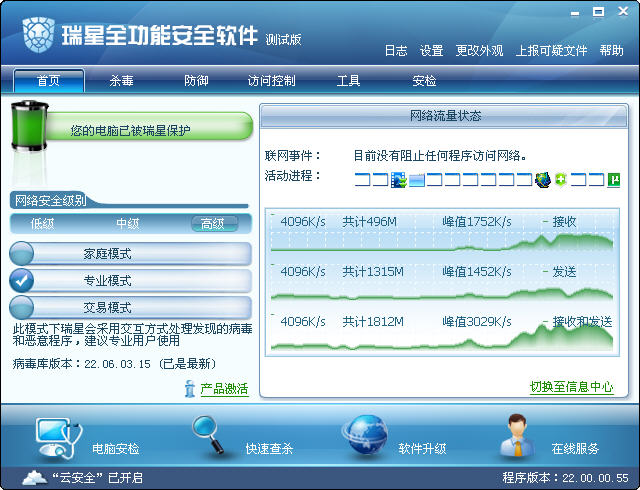Click the 网络流量状态 panel header
Screen dimensions: 640x490
[444, 116]
